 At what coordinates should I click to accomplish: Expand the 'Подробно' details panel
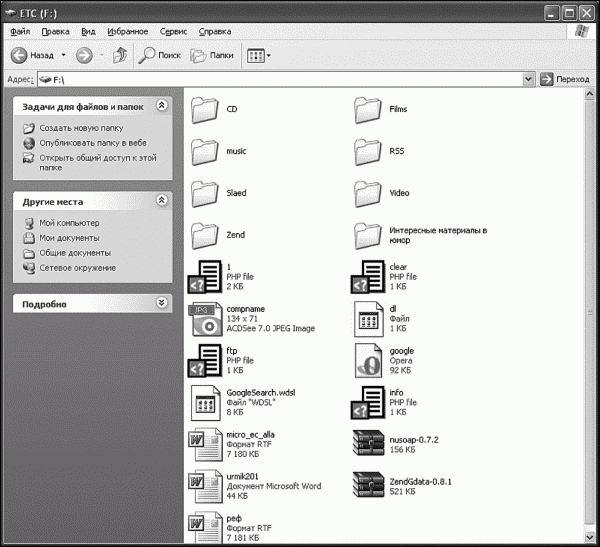pos(162,303)
